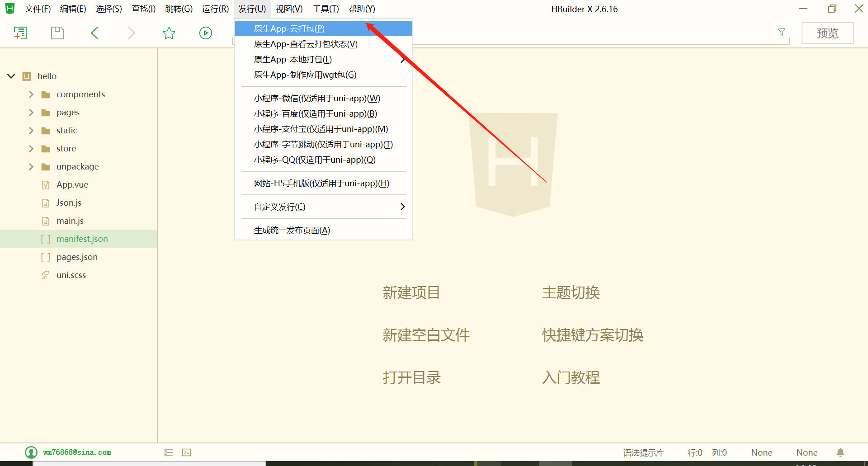
Task: Select 小程序-百度 publish option
Action: coord(324,114)
